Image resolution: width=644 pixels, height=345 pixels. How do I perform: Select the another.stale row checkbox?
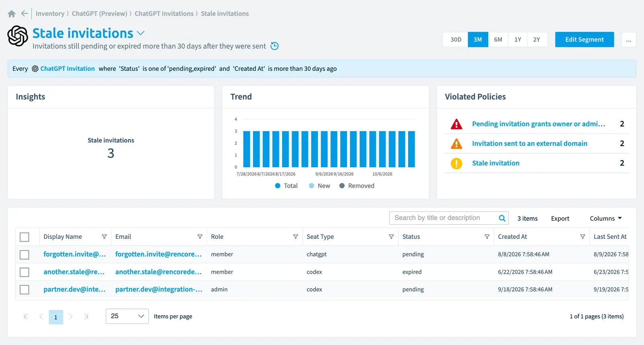[x=25, y=272]
